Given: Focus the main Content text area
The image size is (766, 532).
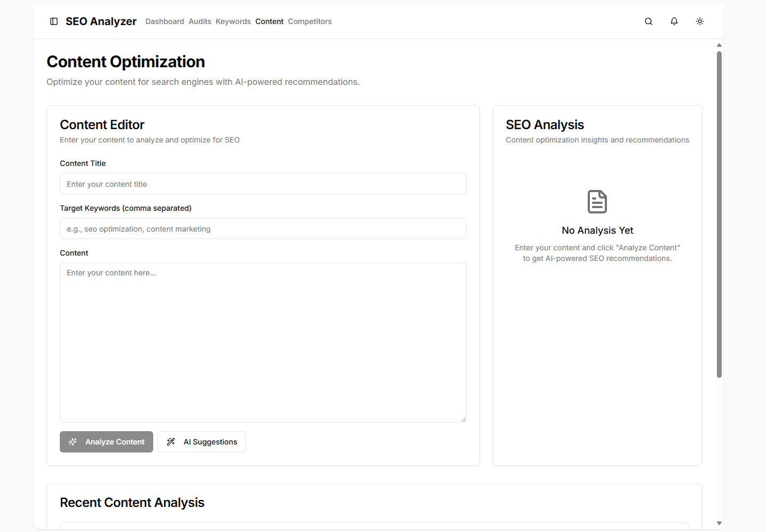Looking at the screenshot, I should click(263, 342).
